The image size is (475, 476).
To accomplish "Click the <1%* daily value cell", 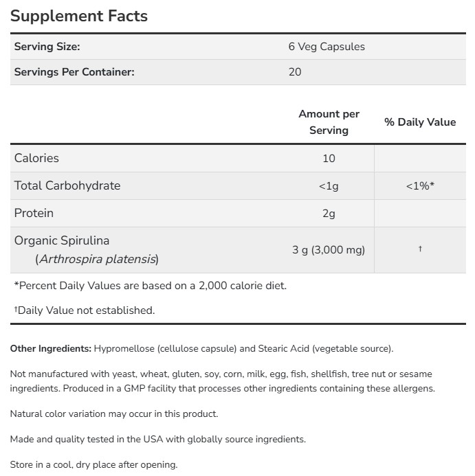I will [x=420, y=186].
